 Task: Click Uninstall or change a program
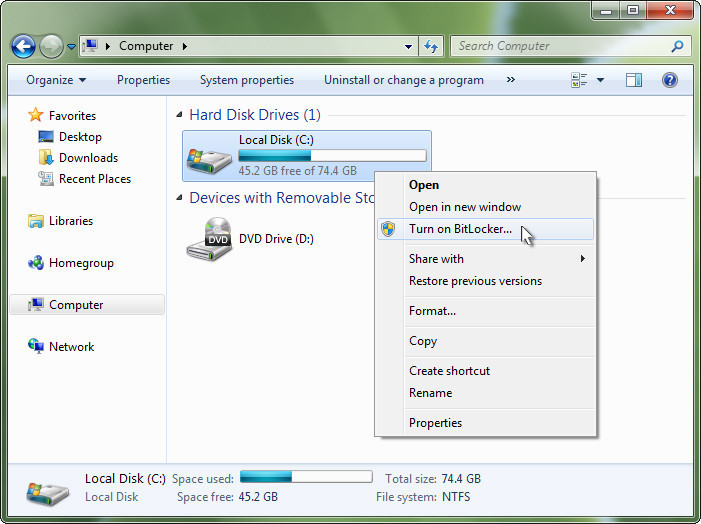tap(404, 80)
